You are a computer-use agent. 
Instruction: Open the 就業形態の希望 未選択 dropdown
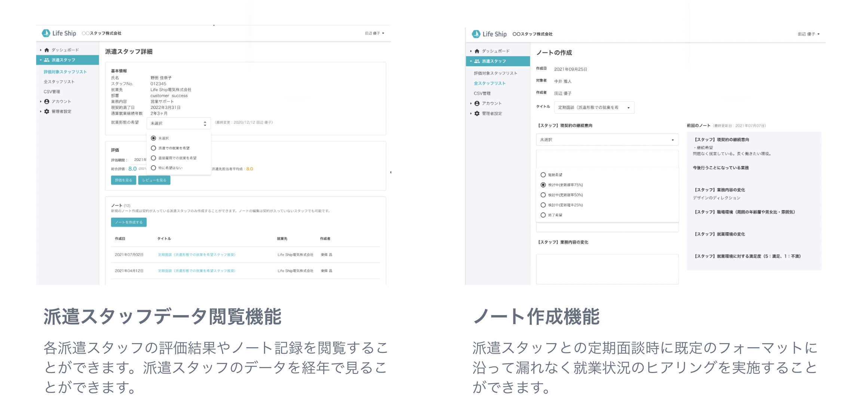[178, 123]
